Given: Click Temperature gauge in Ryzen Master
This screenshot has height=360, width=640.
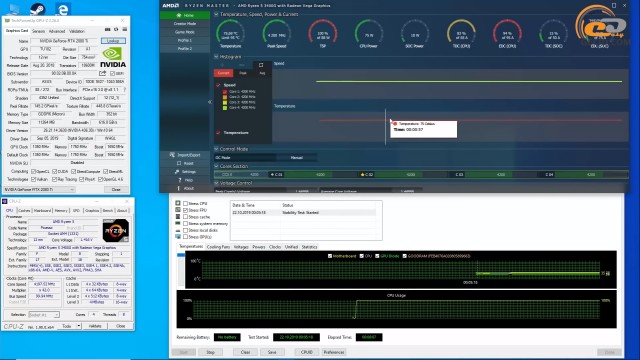Looking at the screenshot, I should tap(230, 34).
